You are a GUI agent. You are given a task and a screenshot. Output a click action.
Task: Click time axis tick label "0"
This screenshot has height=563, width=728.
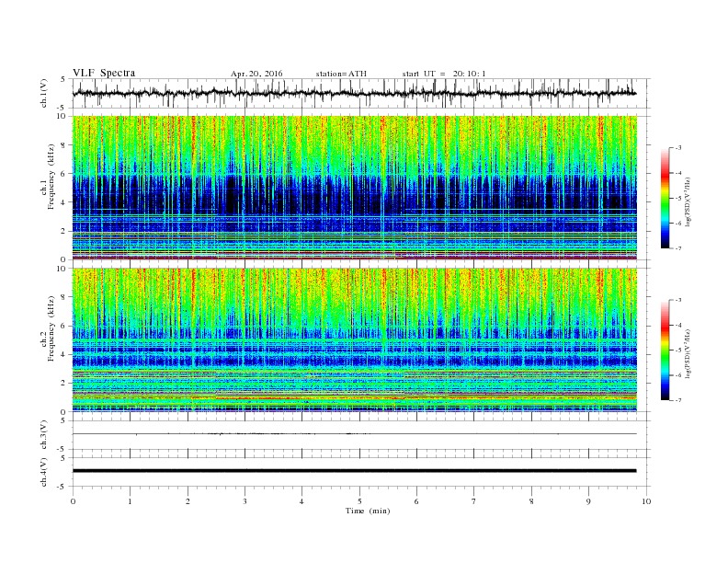coord(73,501)
